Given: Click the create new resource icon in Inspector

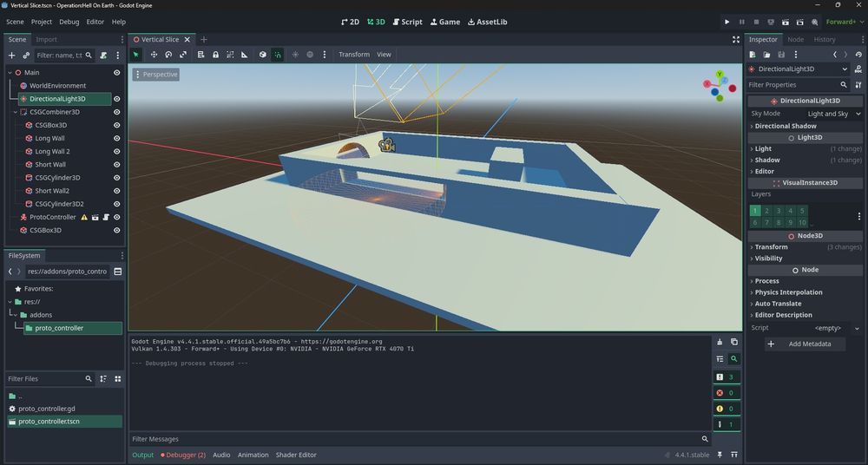Looking at the screenshot, I should click(753, 55).
